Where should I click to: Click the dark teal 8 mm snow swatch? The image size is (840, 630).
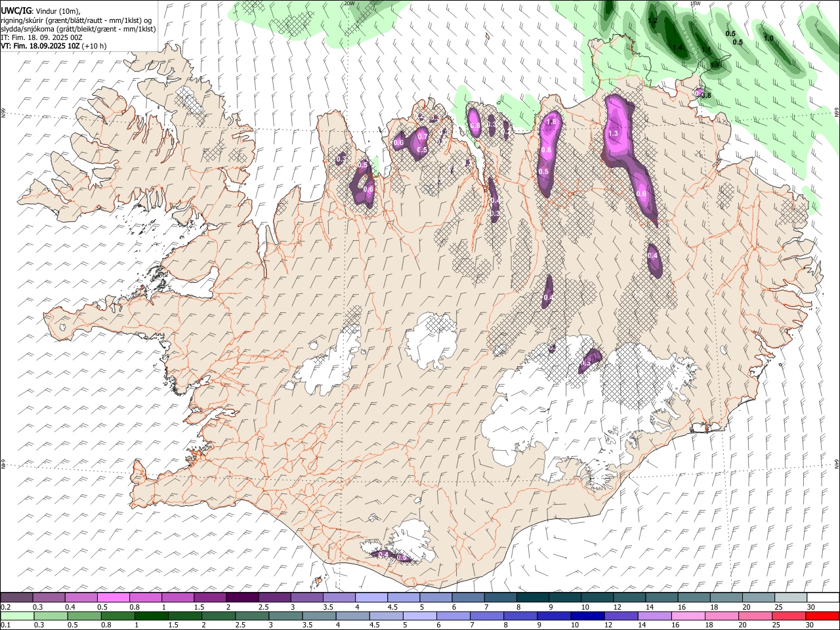coord(532,597)
